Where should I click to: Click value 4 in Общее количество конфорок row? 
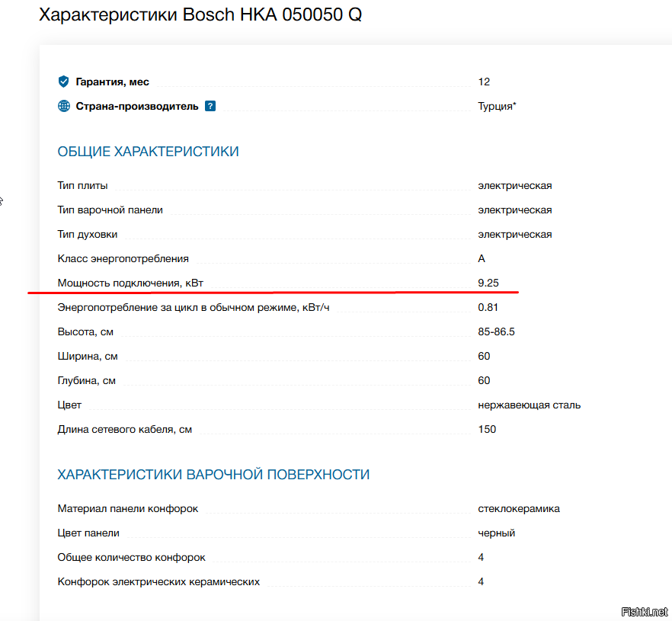(481, 557)
